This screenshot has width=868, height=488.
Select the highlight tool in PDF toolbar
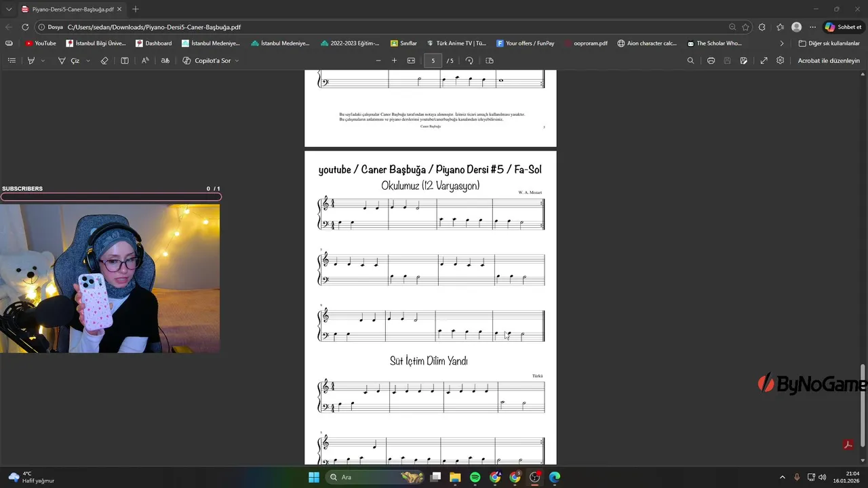click(x=31, y=60)
